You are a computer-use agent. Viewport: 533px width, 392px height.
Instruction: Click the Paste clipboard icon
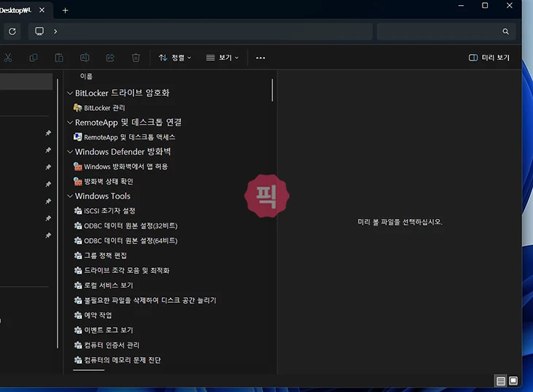(59, 58)
